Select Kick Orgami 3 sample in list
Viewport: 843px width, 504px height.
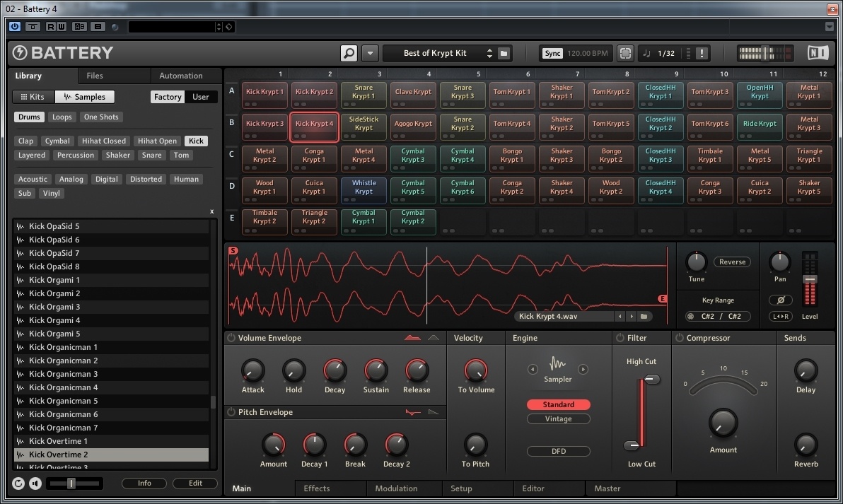click(x=111, y=307)
